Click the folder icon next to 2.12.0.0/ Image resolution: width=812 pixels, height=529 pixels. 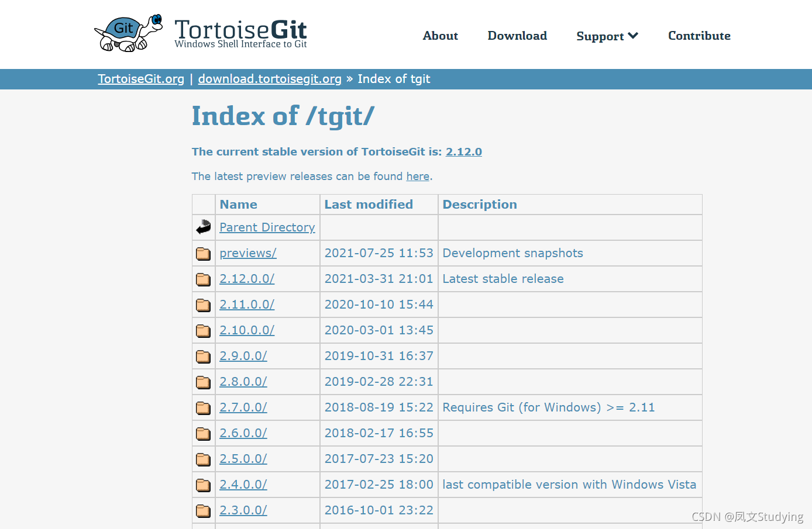203,279
